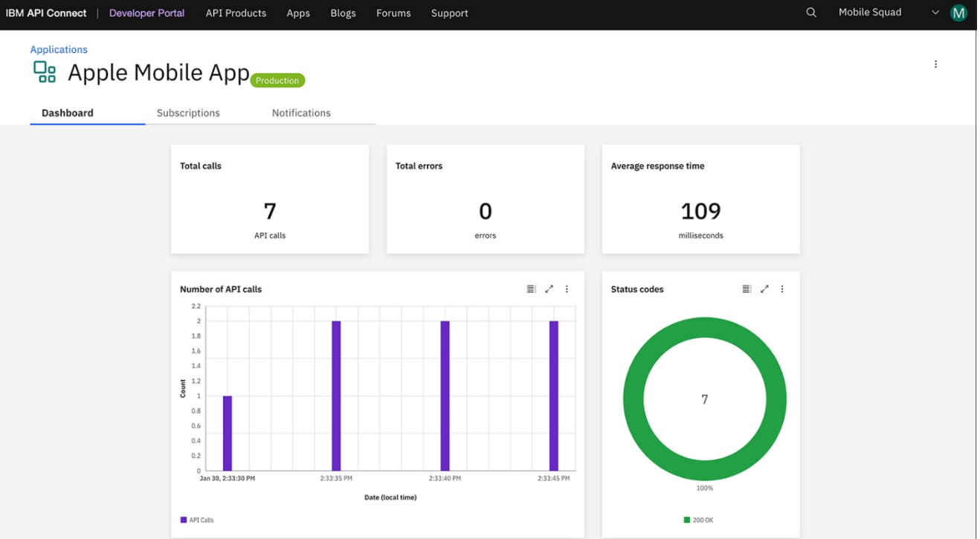980x539 pixels.
Task: Open the green M user avatar
Action: (x=958, y=13)
